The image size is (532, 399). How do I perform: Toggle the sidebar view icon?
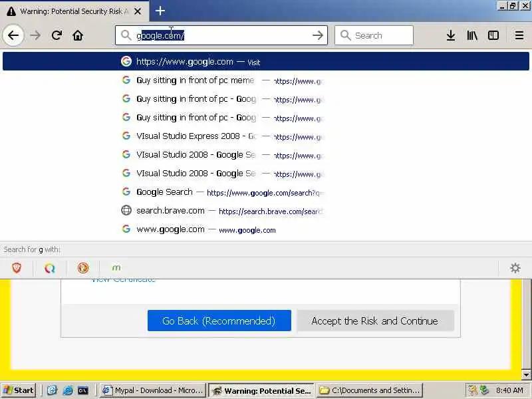[493, 35]
